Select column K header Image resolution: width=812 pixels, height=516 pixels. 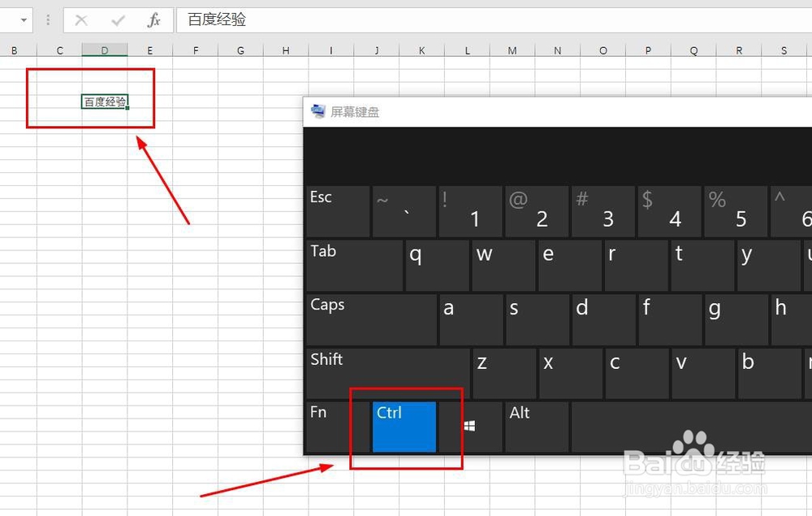[421, 50]
